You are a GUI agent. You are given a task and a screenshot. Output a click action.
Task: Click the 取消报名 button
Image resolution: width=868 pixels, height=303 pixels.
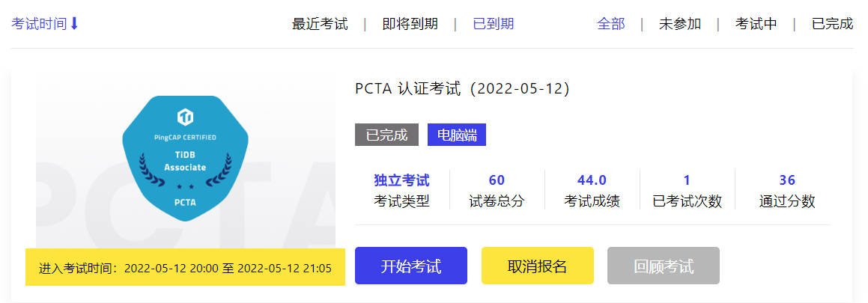click(x=537, y=266)
